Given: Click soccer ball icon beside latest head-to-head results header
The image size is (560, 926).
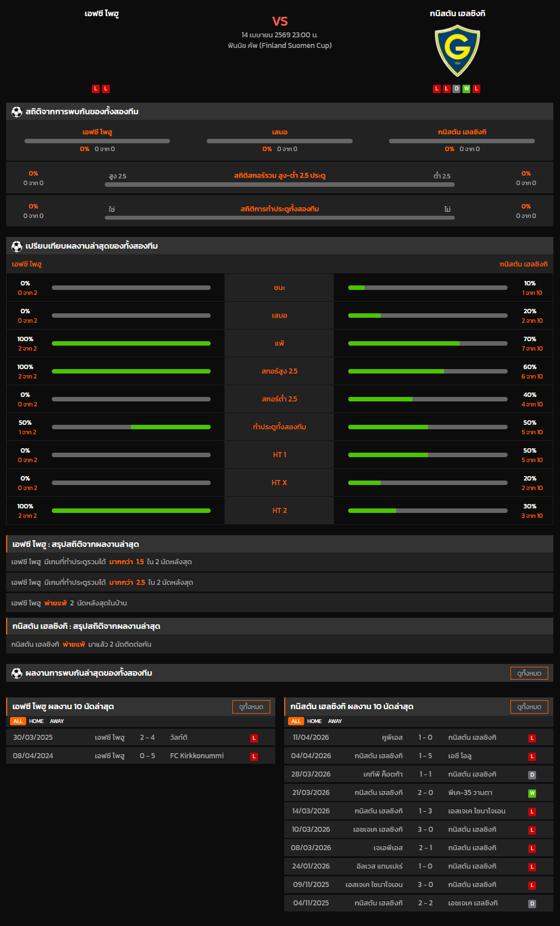Looking at the screenshot, I should point(17,673).
